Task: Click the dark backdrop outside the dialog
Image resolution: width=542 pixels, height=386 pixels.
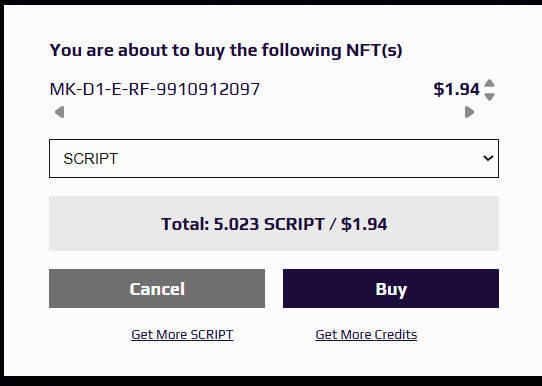Action: 271,381
